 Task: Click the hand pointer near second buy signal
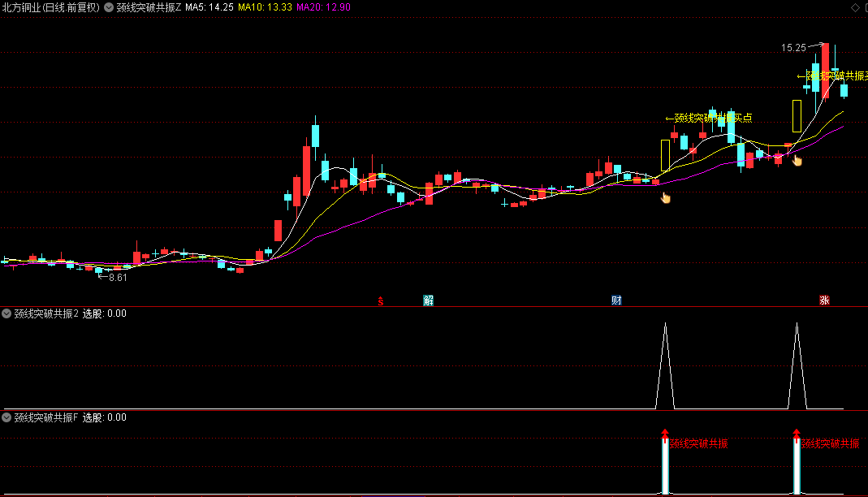coord(797,161)
